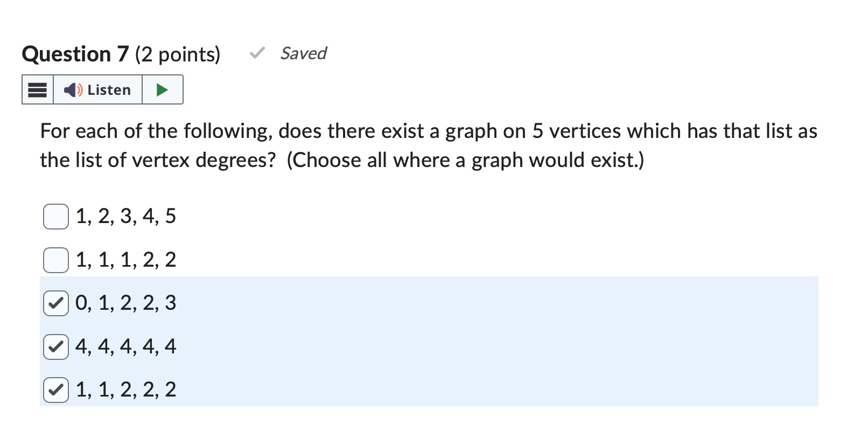The image size is (868, 431).
Task: Click the empty highlighted area of the 4, 4, 4, 4, 4 row
Action: click(495, 346)
